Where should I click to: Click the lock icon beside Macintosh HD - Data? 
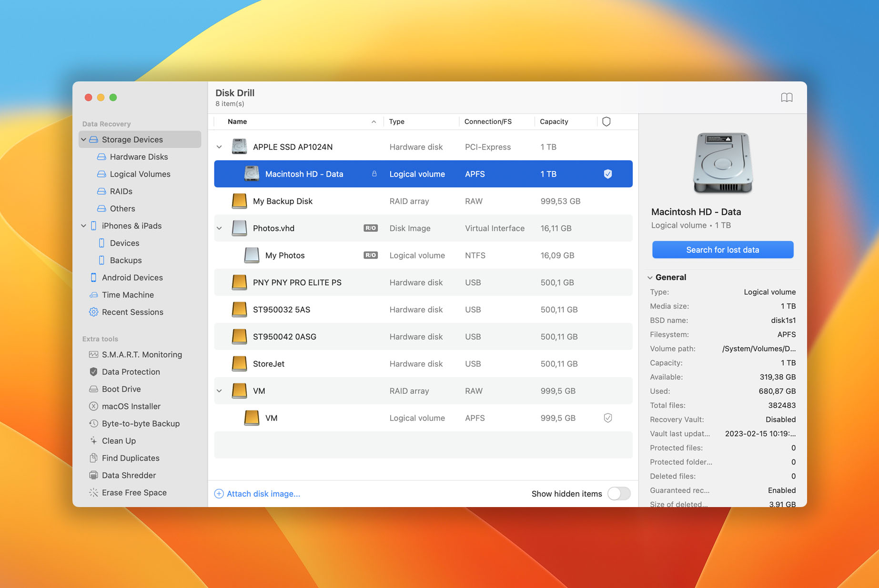coord(374,174)
